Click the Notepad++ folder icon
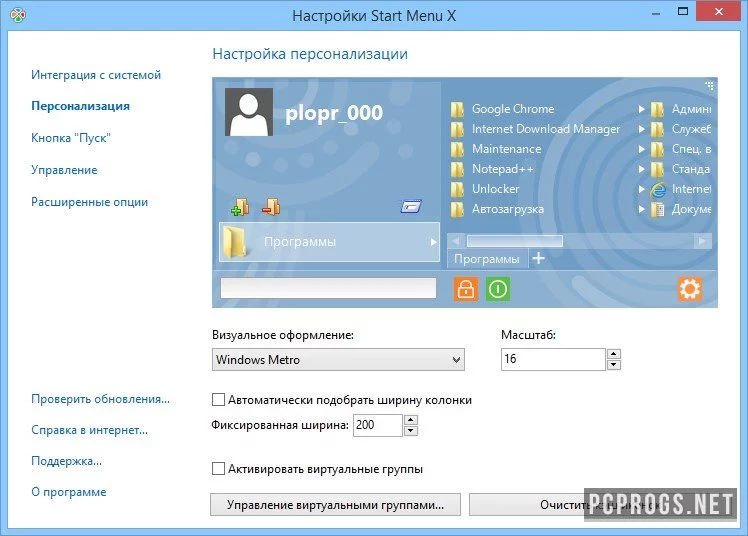 (457, 169)
